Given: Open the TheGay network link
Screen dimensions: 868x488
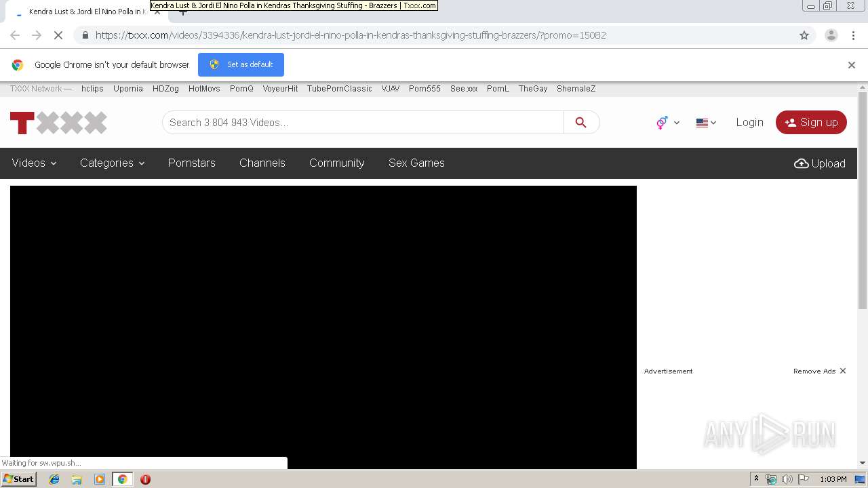Looking at the screenshot, I should click(x=533, y=89).
